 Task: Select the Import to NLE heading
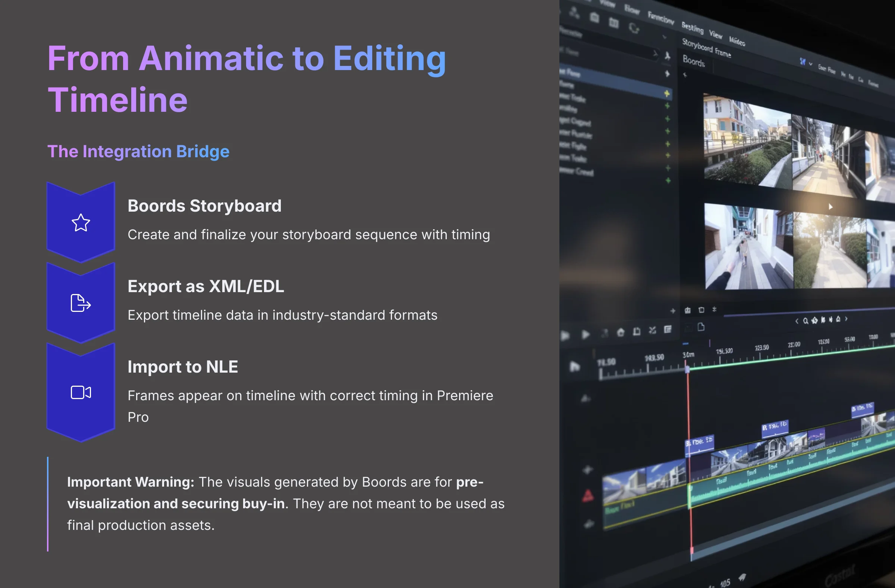point(183,367)
